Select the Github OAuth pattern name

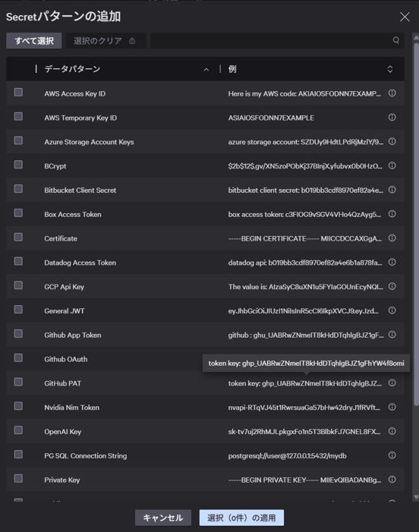[x=66, y=359]
